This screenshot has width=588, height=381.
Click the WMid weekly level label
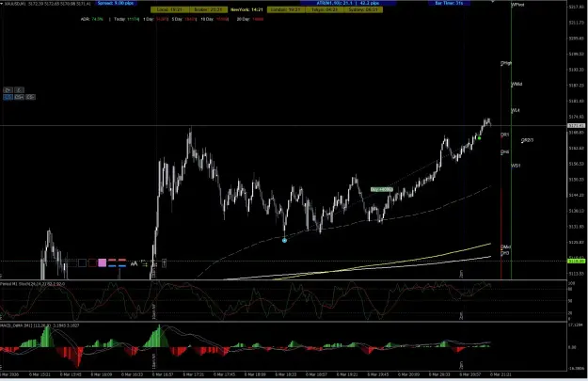[516, 85]
